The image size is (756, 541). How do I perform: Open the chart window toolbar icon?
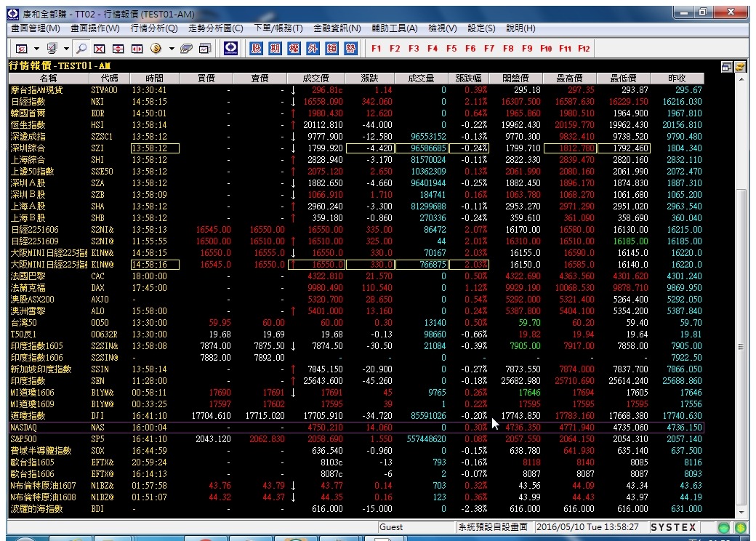tap(205, 48)
